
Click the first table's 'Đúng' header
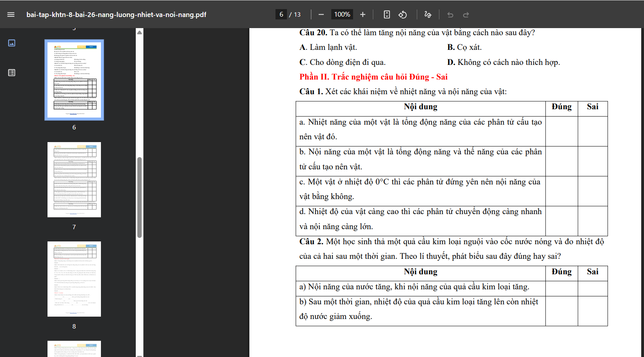[x=562, y=106]
